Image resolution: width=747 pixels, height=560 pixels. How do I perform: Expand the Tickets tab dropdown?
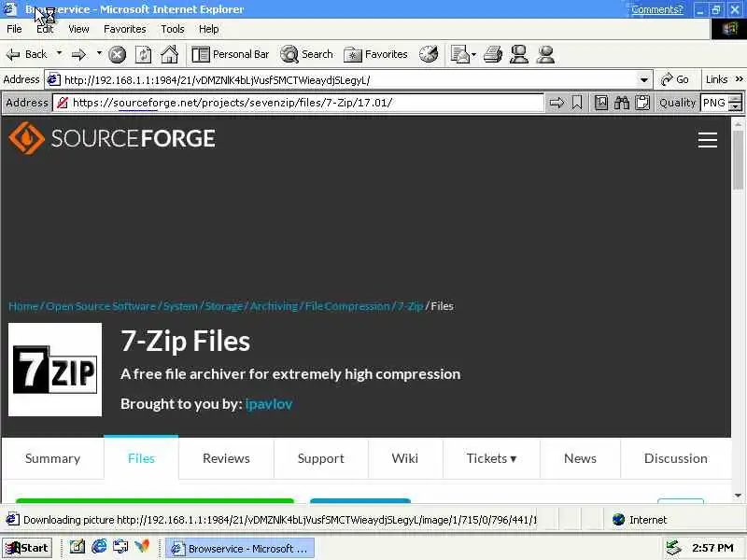513,459
